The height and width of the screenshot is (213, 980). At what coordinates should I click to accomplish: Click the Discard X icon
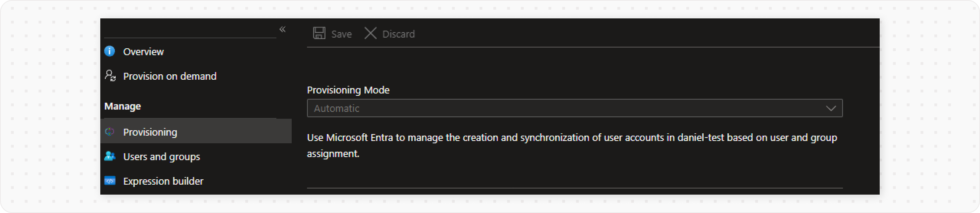pos(370,34)
